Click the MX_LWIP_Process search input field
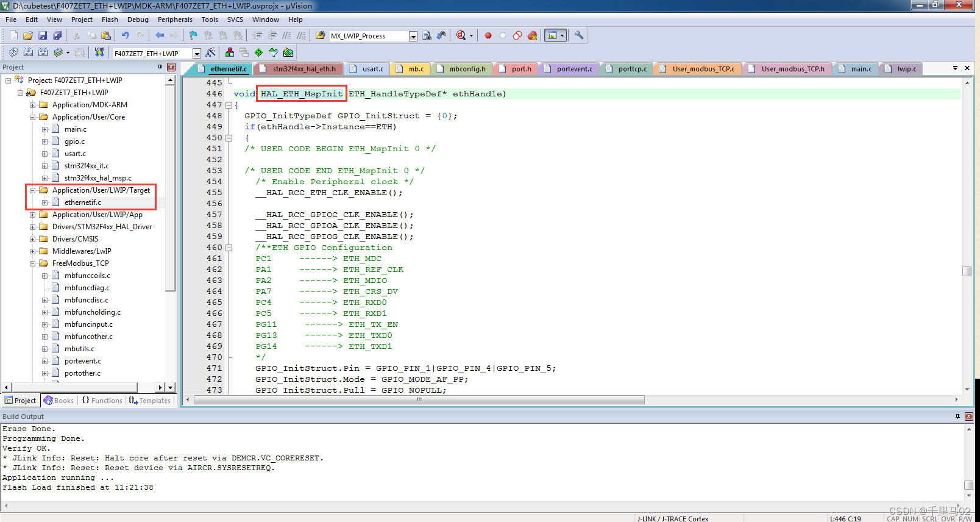Image resolution: width=980 pixels, height=522 pixels. coord(368,36)
